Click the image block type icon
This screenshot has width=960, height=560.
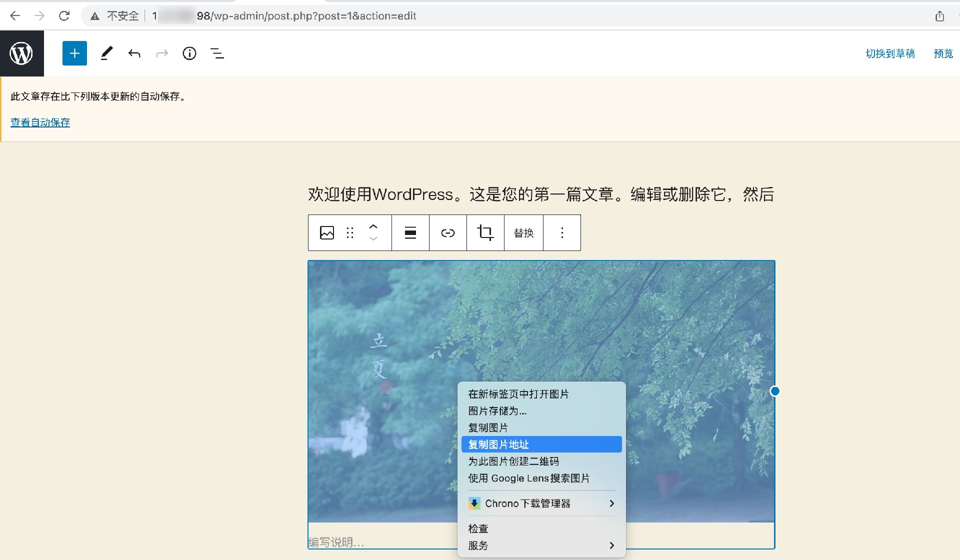(327, 233)
